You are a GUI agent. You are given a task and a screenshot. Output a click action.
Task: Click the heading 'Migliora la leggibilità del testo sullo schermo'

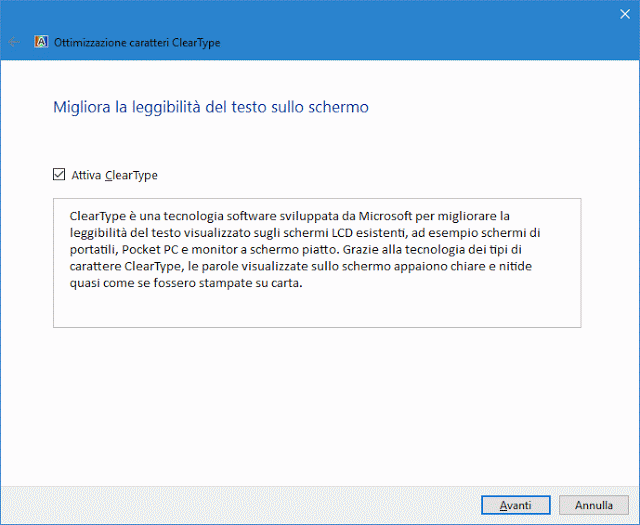coord(211,107)
